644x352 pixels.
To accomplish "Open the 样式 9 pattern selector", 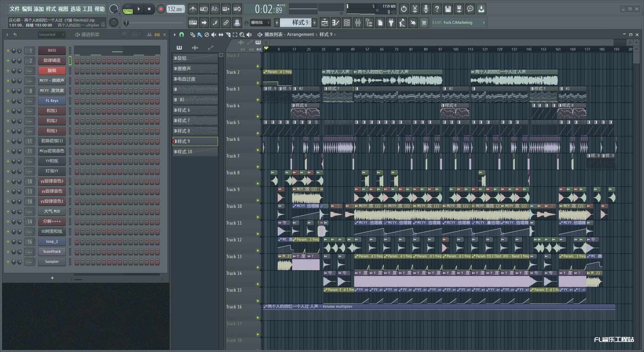I will 296,22.
